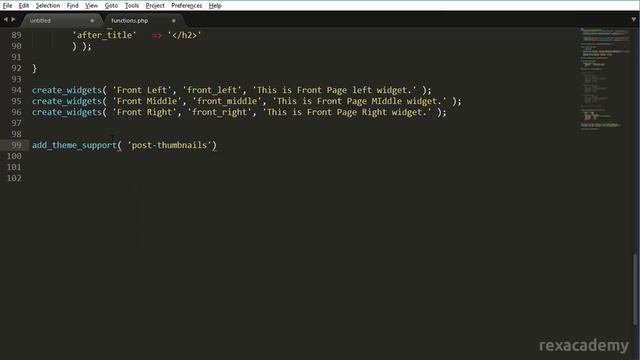
Task: Click line number 95 in gutter
Action: 16,101
